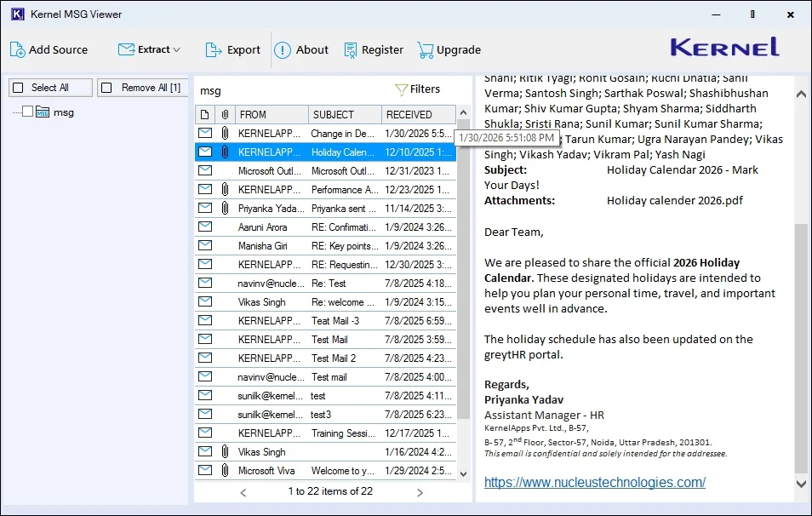Click email list scroll up arrow
The width and height of the screenshot is (812, 516).
[x=464, y=112]
